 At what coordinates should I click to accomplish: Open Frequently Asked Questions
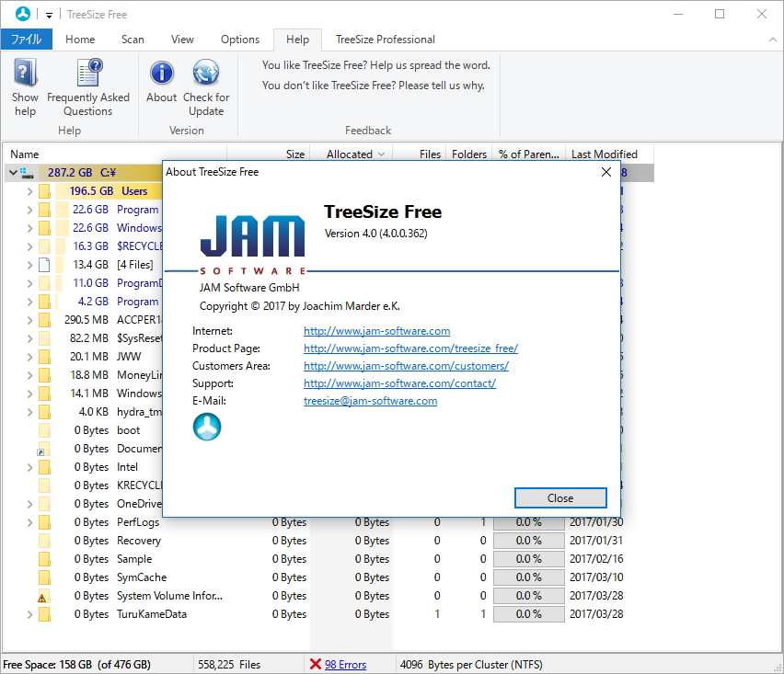88,88
